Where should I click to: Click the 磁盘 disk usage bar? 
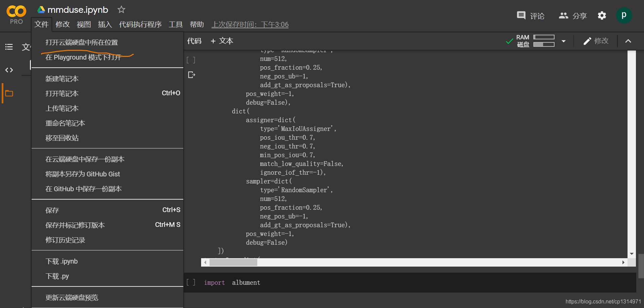544,44
